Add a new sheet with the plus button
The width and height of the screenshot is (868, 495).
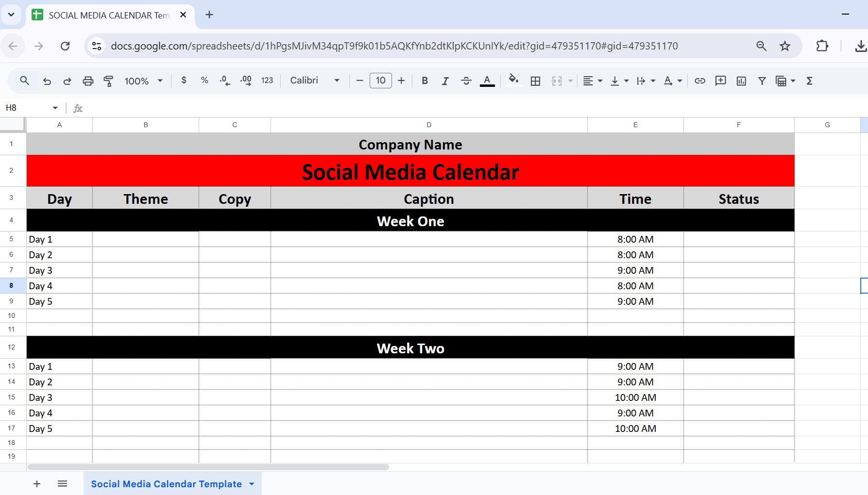(37, 483)
